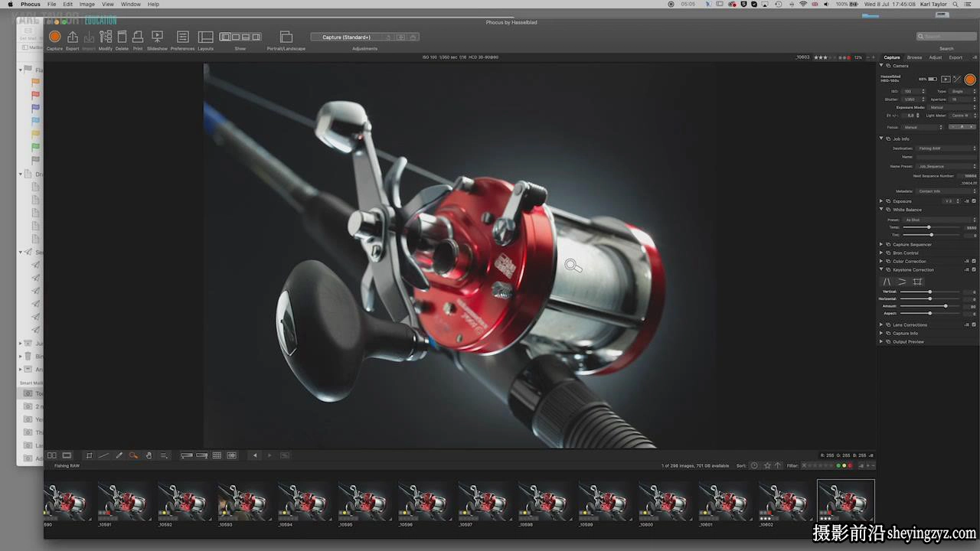The image size is (980, 551).
Task: Toggle the Color Correction checkbox
Action: pyautogui.click(x=974, y=261)
